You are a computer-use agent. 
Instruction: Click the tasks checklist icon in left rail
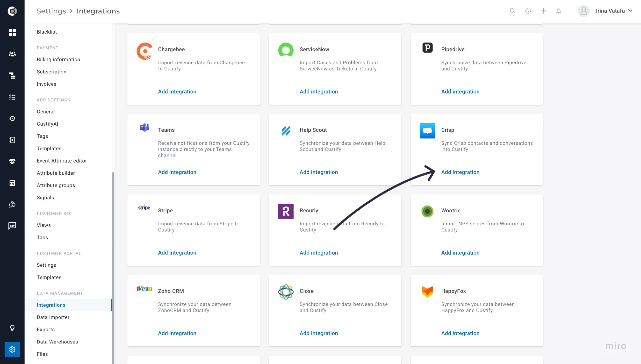click(12, 97)
